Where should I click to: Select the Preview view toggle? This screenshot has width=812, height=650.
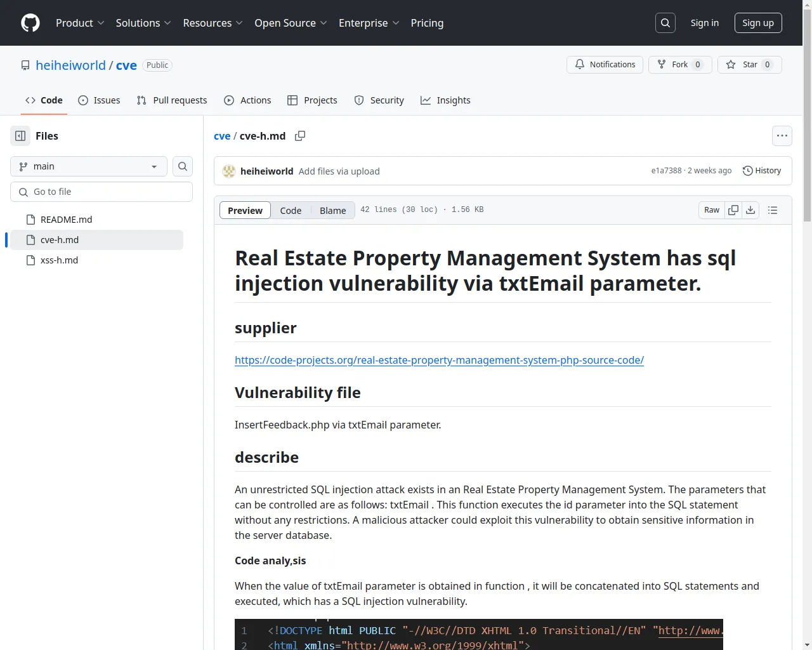(245, 211)
